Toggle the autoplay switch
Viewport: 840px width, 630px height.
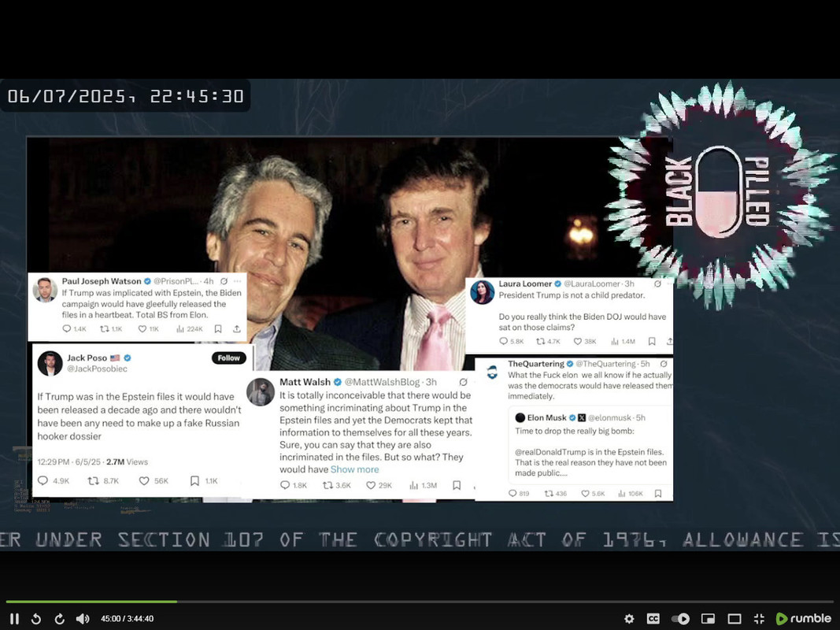tap(680, 619)
